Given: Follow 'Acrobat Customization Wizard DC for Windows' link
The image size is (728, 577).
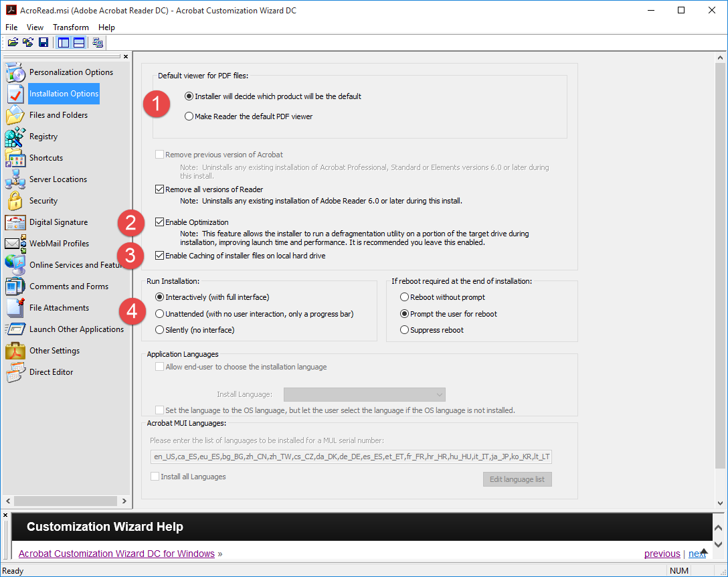Looking at the screenshot, I should (x=116, y=554).
